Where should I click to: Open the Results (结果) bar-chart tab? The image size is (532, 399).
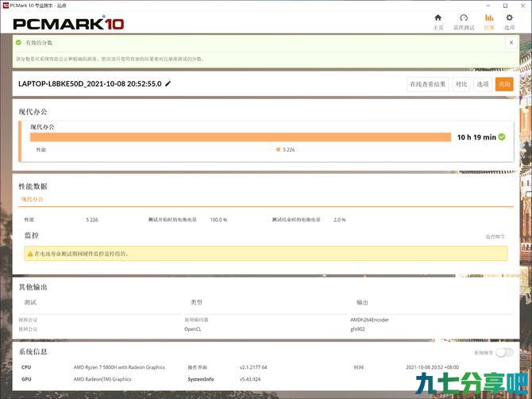click(x=489, y=22)
